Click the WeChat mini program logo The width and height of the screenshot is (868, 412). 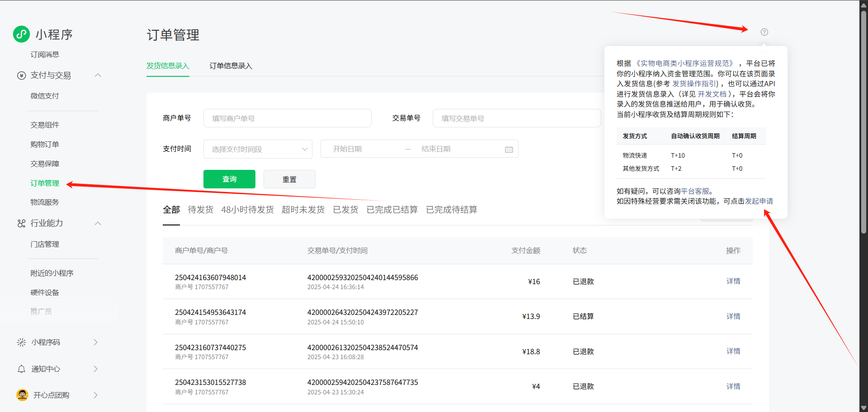point(21,34)
